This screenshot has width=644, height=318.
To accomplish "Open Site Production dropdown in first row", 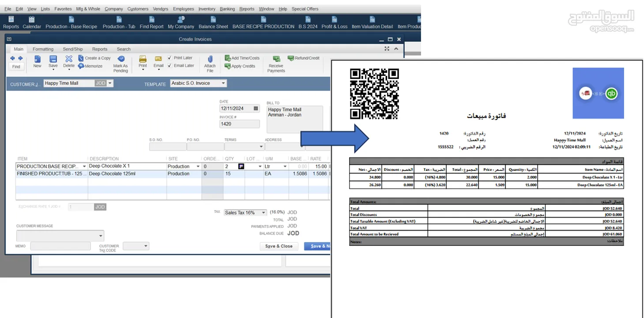I will [x=197, y=167].
